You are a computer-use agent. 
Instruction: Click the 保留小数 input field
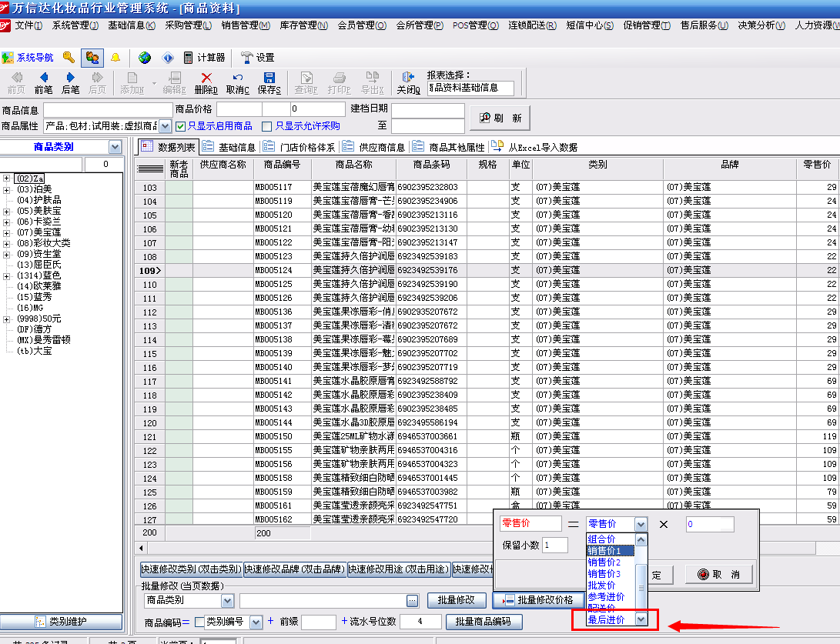(x=555, y=546)
